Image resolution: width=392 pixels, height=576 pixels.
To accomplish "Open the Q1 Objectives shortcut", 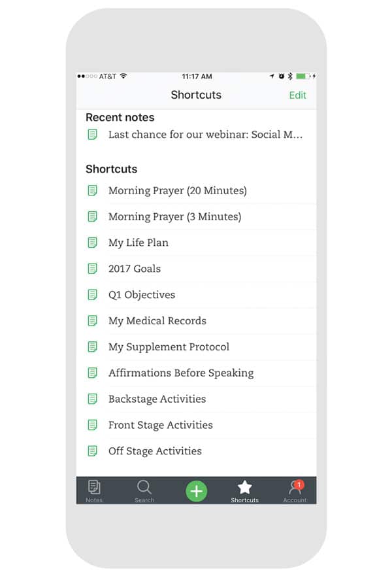I will click(142, 295).
